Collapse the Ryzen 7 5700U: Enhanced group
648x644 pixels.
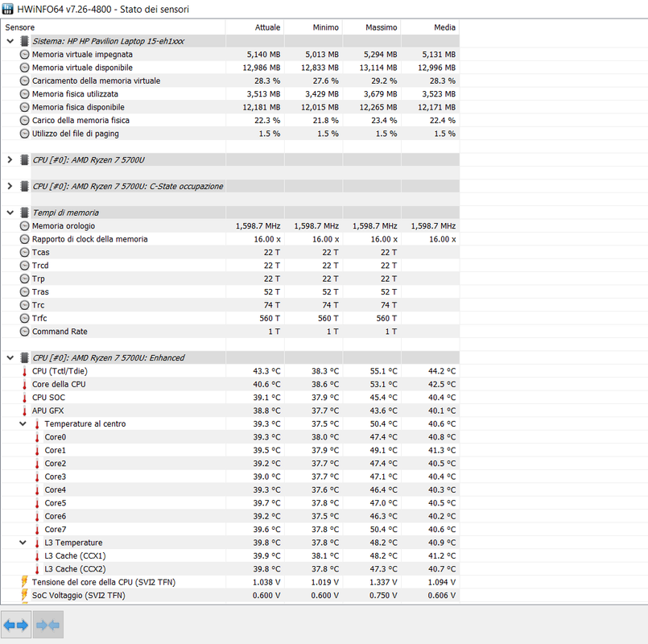(10, 357)
